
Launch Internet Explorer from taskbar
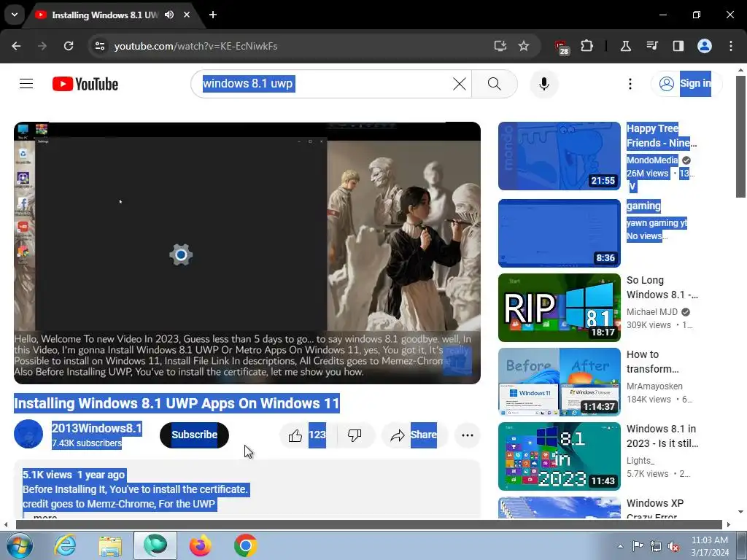[x=65, y=545]
